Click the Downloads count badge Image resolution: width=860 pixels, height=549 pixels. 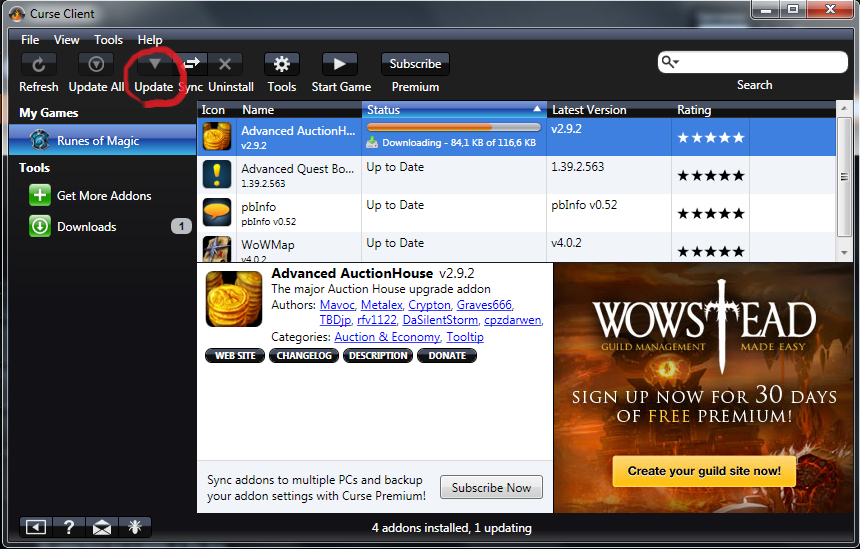point(181,226)
